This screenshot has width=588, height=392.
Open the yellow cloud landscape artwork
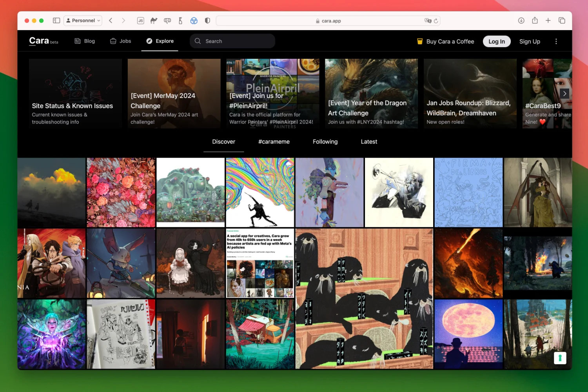click(x=51, y=192)
